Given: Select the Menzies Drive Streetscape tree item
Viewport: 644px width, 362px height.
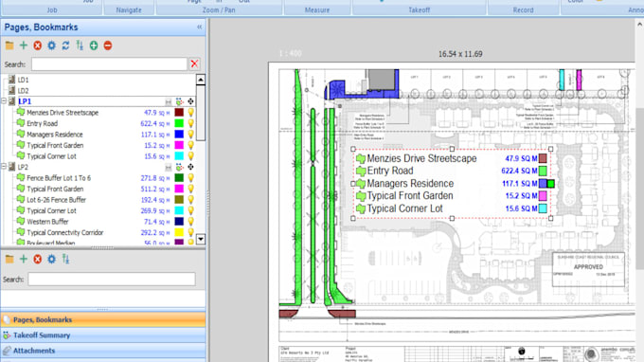Looking at the screenshot, I should pos(63,113).
